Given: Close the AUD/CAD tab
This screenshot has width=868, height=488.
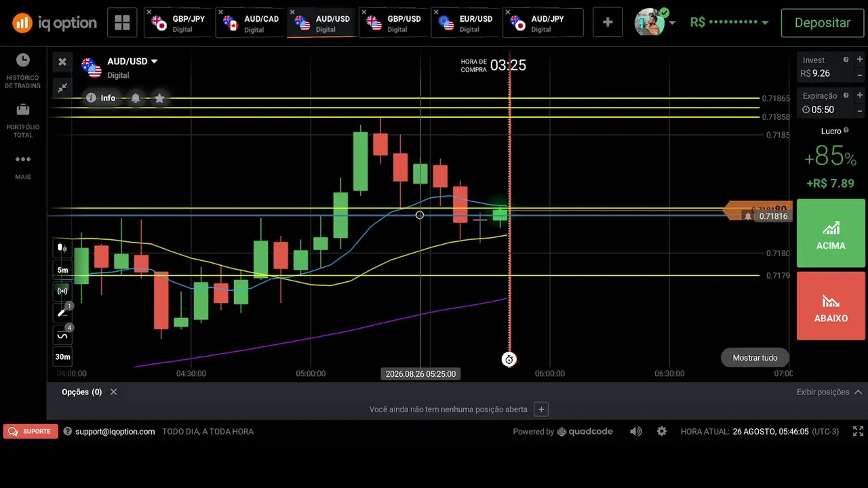Looking at the screenshot, I should click(x=221, y=12).
